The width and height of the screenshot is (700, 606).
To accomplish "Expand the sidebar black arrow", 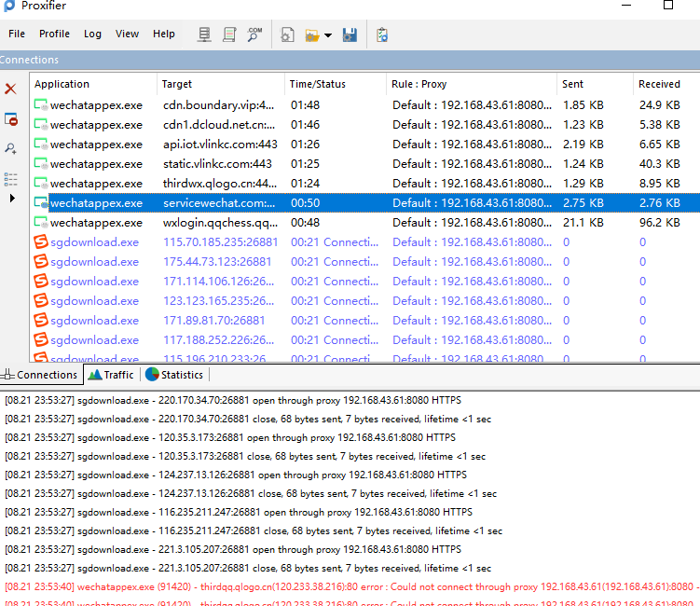I will point(12,198).
